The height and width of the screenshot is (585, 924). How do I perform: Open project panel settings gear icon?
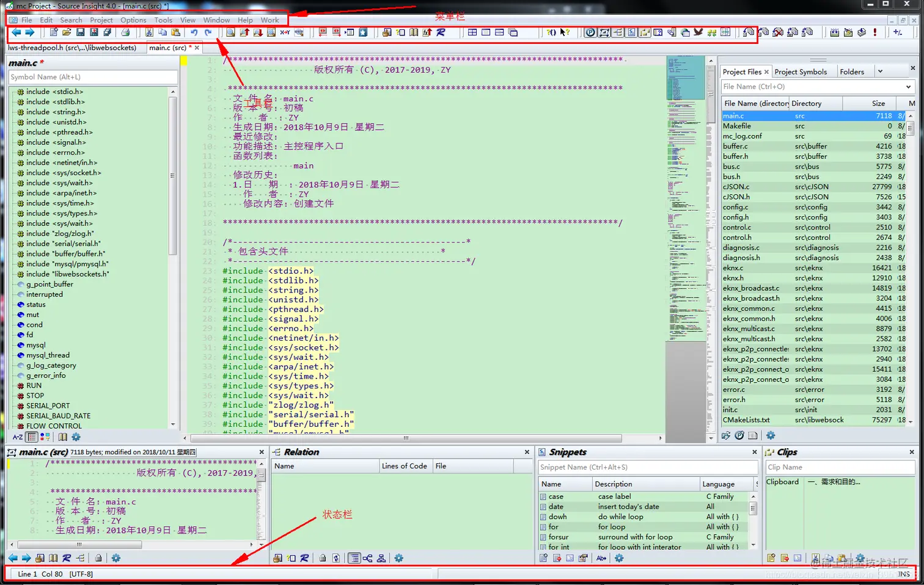click(x=771, y=435)
